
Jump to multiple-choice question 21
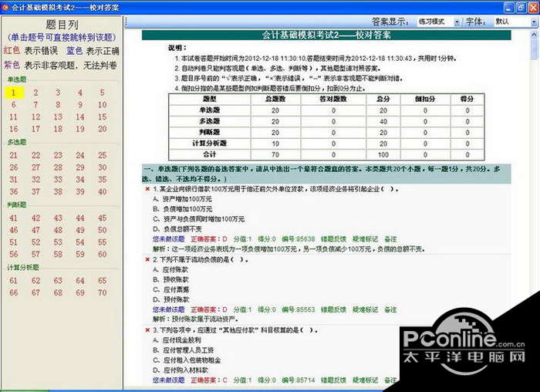(x=13, y=155)
